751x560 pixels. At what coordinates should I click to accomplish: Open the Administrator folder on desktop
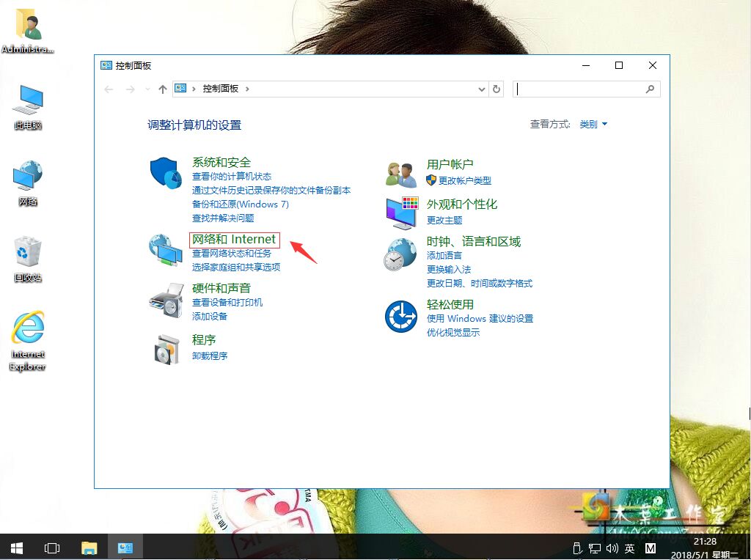tap(28, 32)
